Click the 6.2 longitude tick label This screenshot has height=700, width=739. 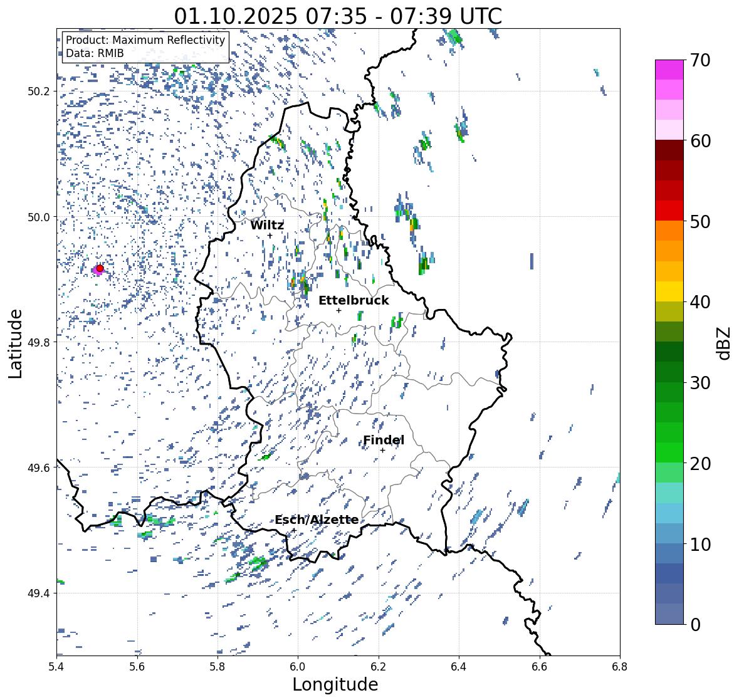click(379, 667)
